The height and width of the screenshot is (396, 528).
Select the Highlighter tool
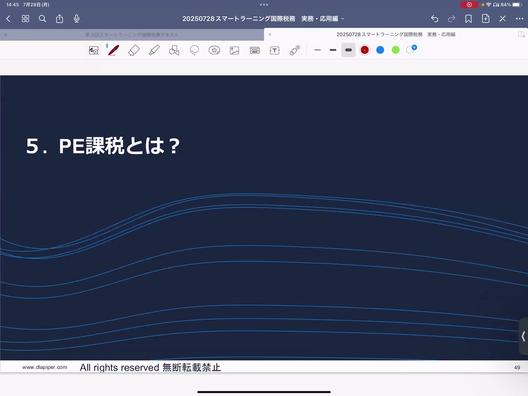point(154,51)
